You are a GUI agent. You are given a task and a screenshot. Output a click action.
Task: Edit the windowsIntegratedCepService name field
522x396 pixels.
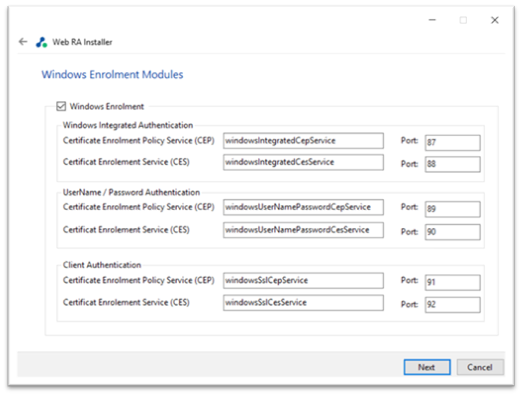[x=303, y=141]
